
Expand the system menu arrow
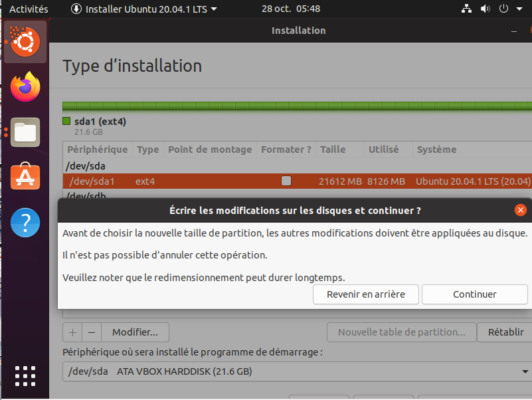coord(519,9)
